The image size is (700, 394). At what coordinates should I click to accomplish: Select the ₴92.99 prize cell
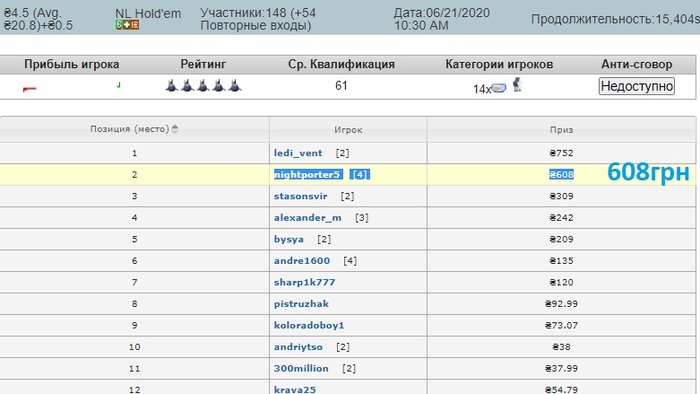coord(561,304)
